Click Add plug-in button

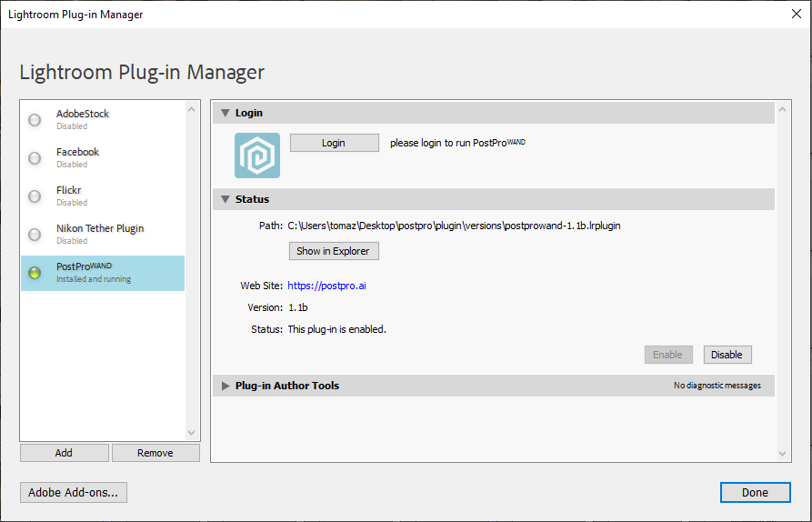(65, 453)
